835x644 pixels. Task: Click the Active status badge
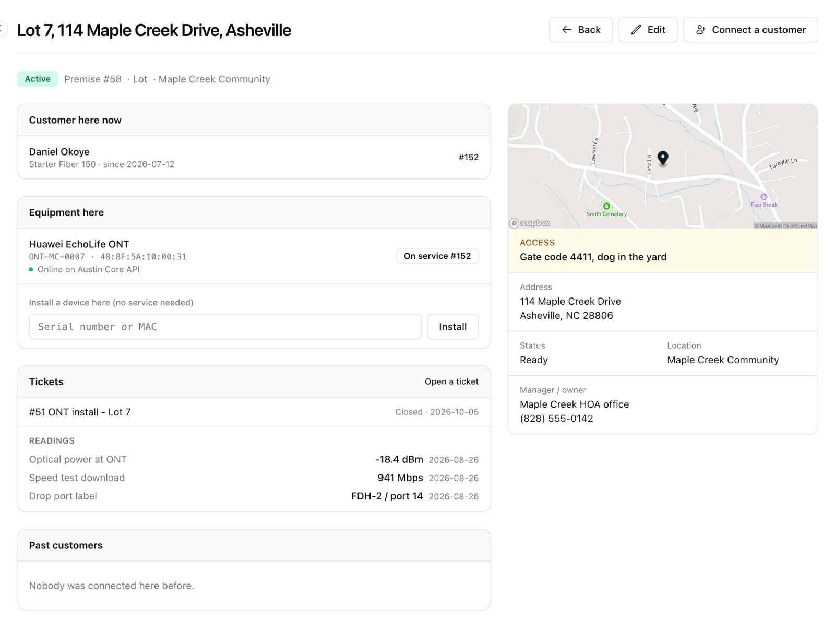tap(38, 79)
